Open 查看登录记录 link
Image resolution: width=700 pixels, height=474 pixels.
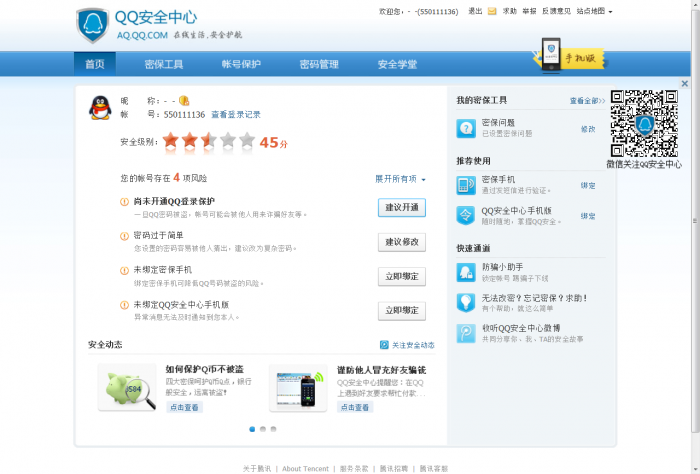pos(236,115)
